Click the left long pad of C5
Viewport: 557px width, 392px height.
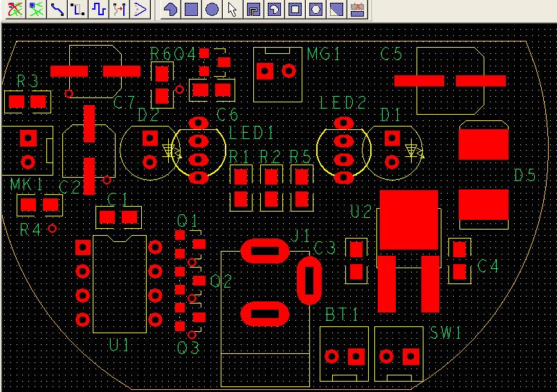pos(419,81)
